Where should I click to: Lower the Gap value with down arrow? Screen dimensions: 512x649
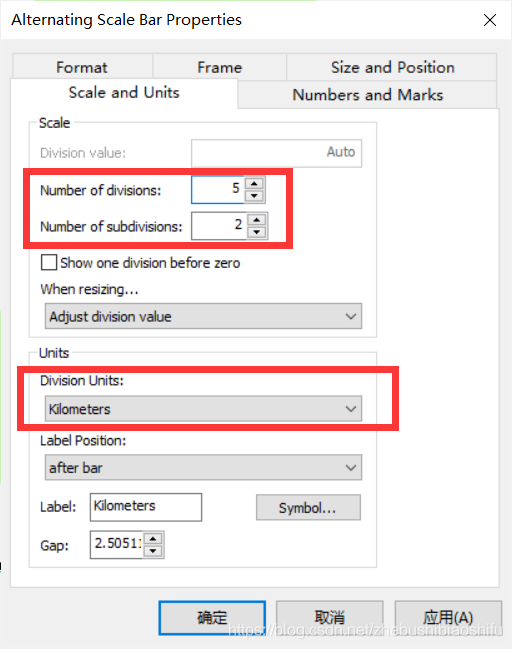(x=153, y=551)
